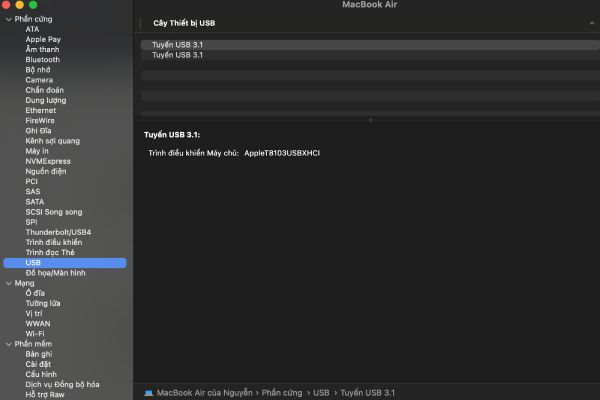600x400 pixels.
Task: Click the yellow minimize button
Action: point(20,5)
